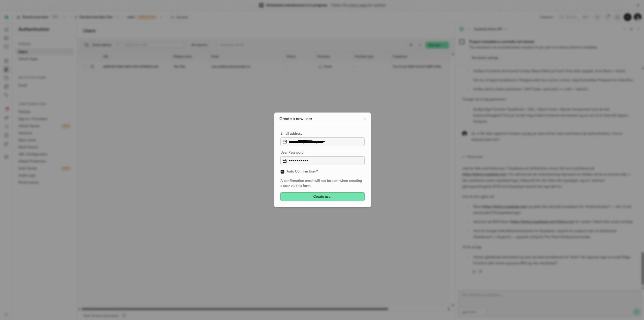Viewport: 644px width, 320px height.
Task: Open the user avatar in top-right corner
Action: pyautogui.click(x=638, y=17)
